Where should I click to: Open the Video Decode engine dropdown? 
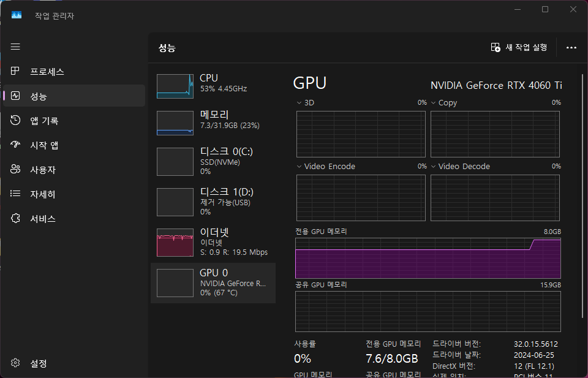[434, 167]
